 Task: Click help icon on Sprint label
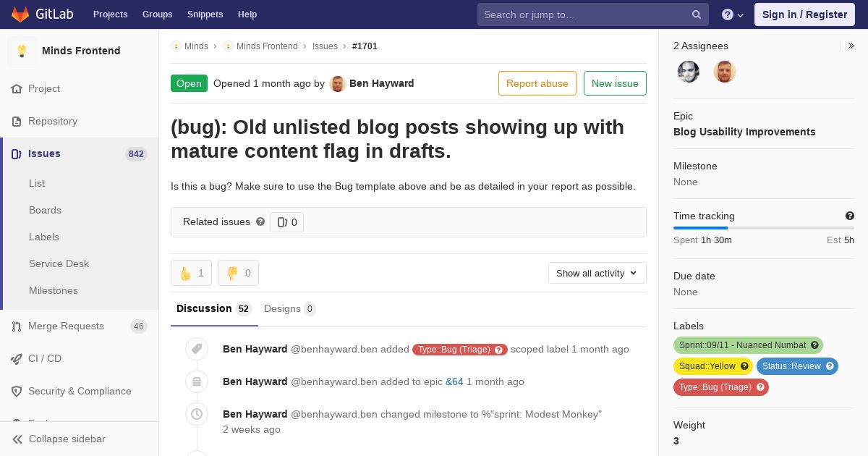click(814, 345)
